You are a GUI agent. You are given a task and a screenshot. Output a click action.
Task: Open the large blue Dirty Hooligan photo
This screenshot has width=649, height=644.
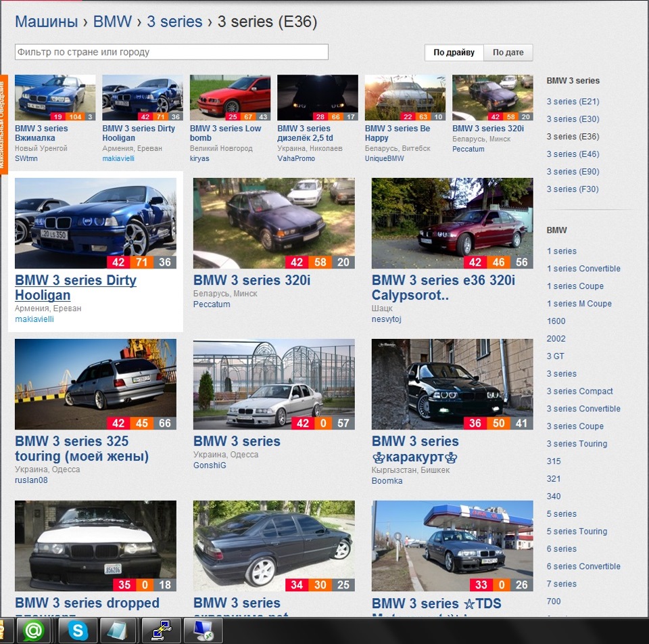[95, 223]
